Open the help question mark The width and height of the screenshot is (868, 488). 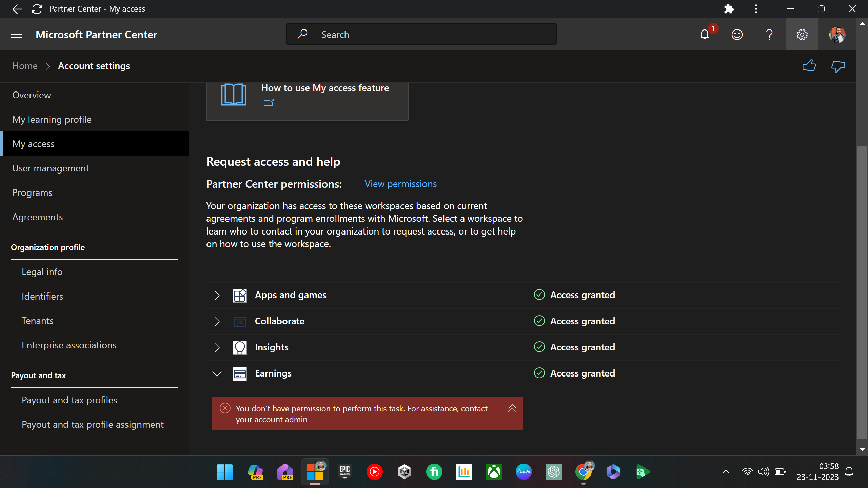click(769, 35)
